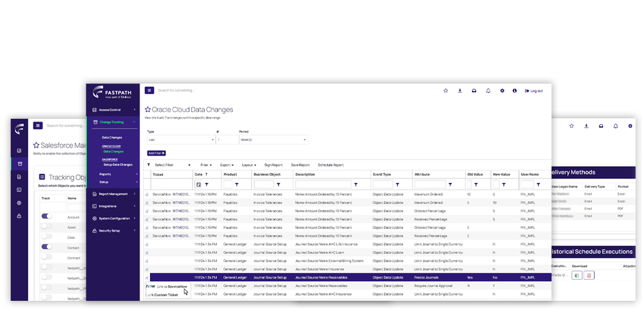Viewport: 644px width, 321px height.
Task: Download the PDF file in Historical Schedule Executions
Action: (x=589, y=276)
